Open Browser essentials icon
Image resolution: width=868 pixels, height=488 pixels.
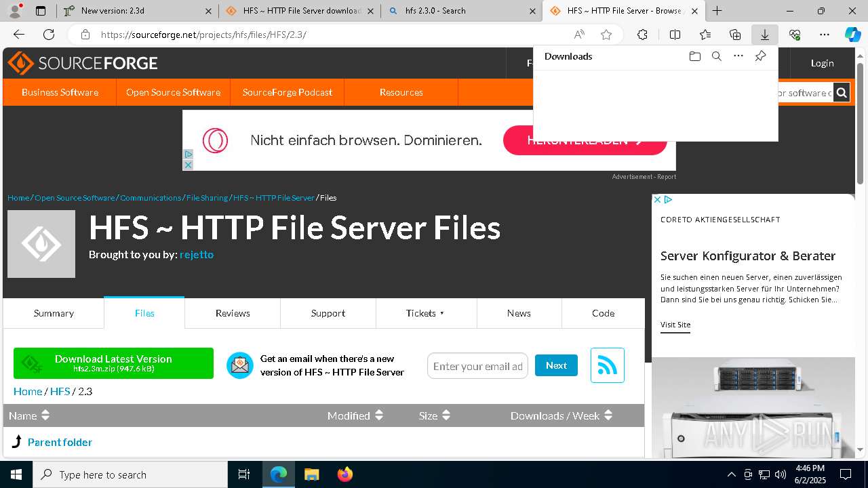(795, 35)
